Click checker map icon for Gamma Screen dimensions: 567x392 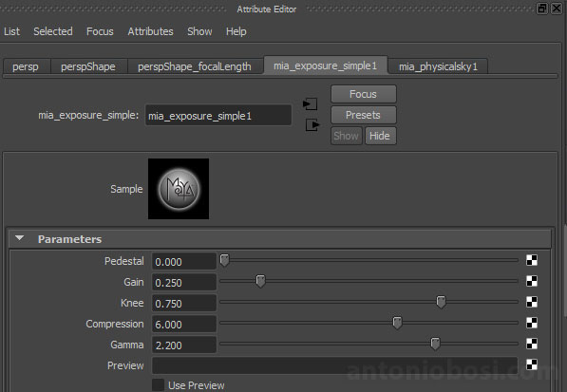[x=532, y=344]
